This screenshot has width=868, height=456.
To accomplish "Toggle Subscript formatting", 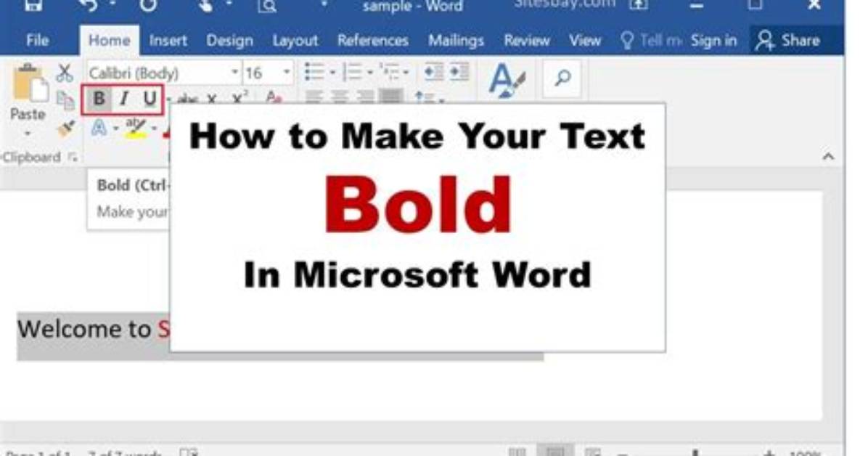I will click(212, 99).
